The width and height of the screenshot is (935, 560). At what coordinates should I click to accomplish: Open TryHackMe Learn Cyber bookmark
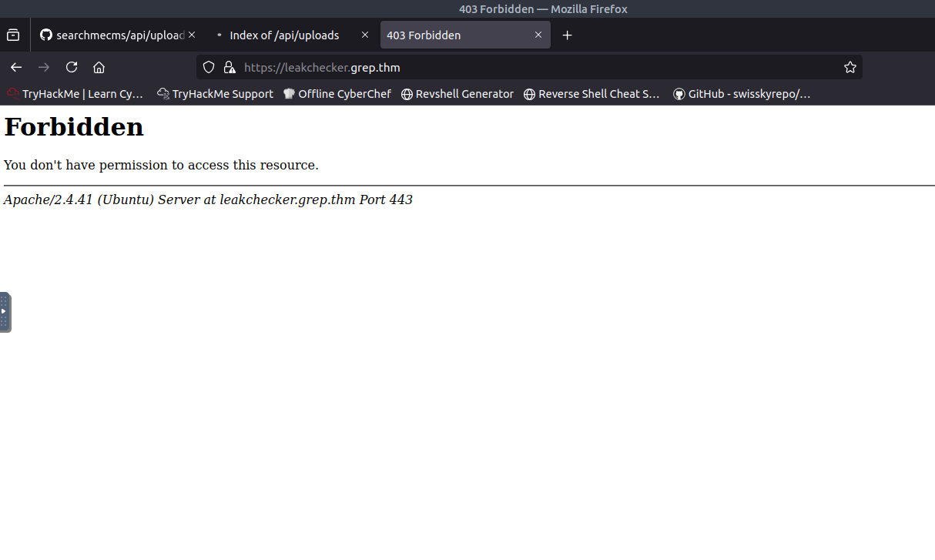[75, 94]
